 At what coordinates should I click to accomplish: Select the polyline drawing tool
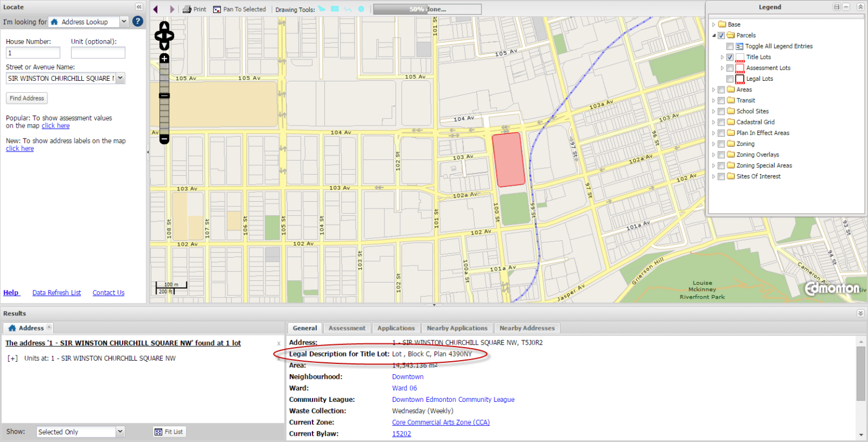click(348, 8)
